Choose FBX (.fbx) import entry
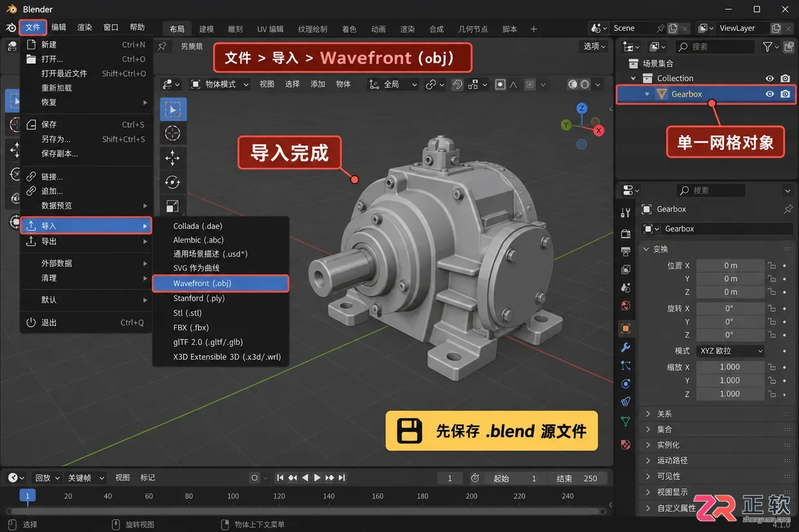799x532 pixels. pos(220,328)
